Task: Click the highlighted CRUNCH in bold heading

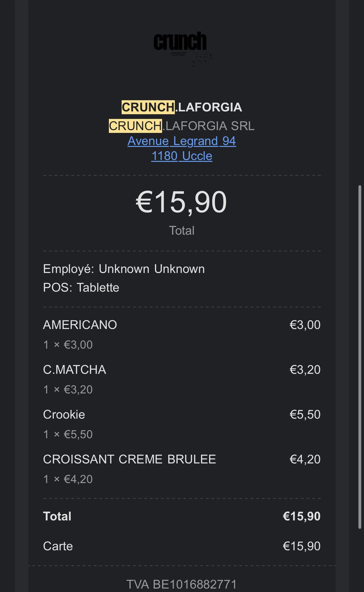Action: pos(148,107)
